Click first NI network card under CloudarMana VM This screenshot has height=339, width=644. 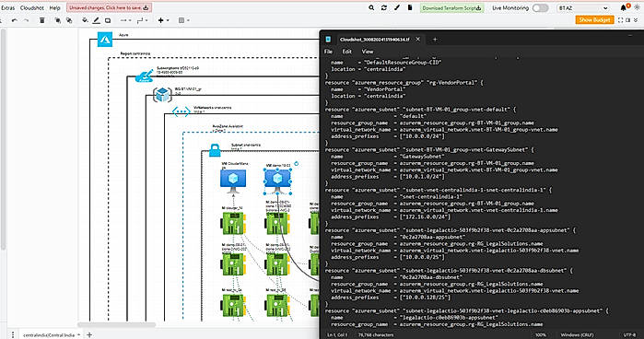(233, 224)
